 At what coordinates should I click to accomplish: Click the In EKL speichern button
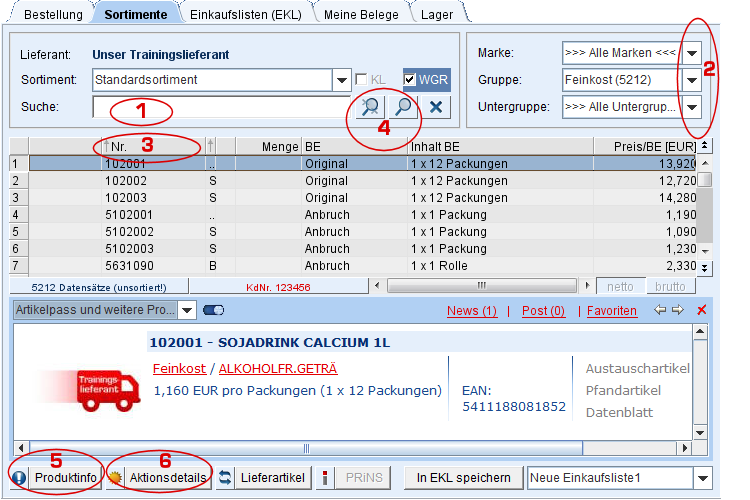464,478
